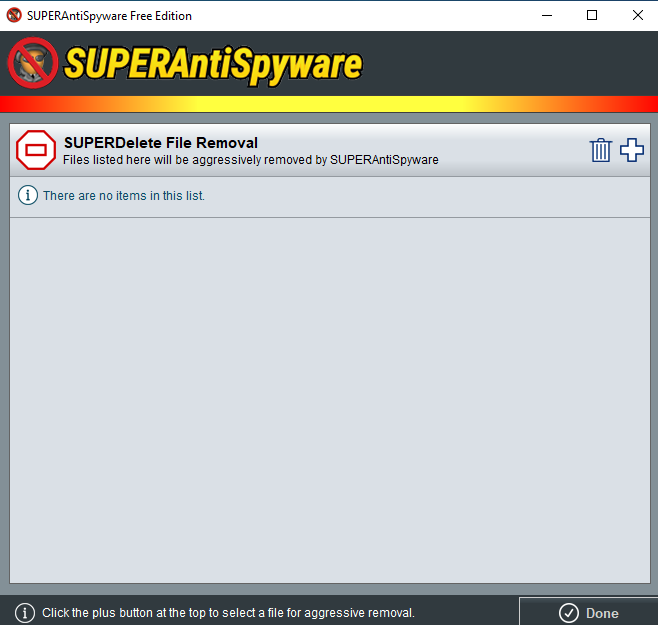Viewport: 658px width, 625px height.
Task: Click the info icon in the bottom status bar
Action: tap(25, 613)
